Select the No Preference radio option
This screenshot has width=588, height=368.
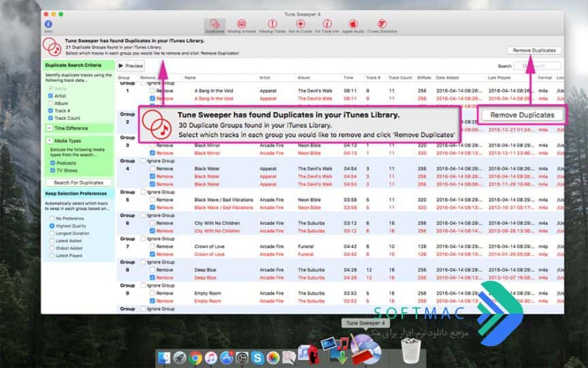(52, 219)
